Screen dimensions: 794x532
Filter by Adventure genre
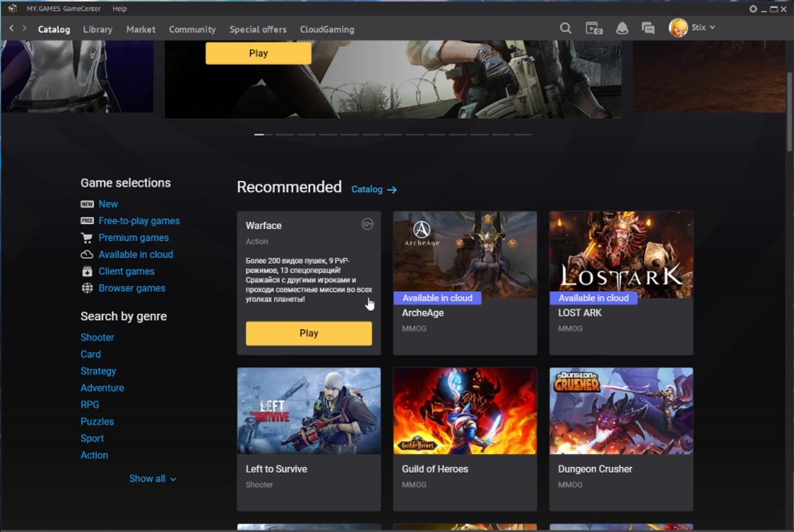[102, 387]
